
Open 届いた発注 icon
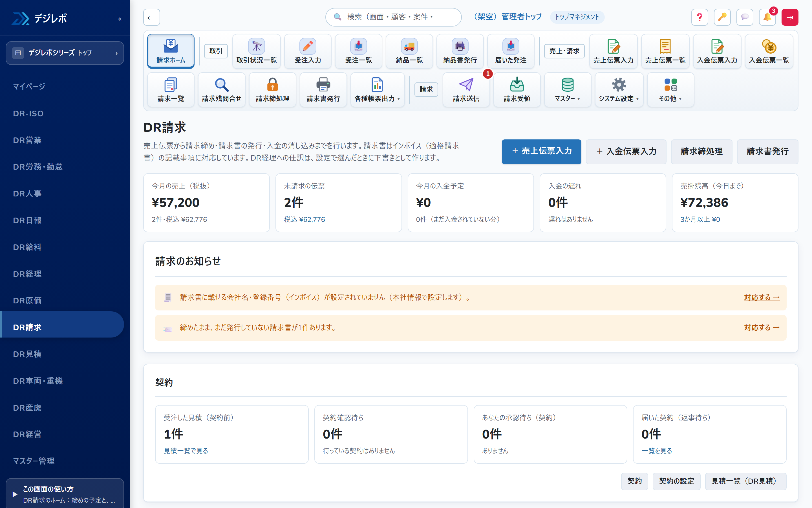click(x=511, y=51)
